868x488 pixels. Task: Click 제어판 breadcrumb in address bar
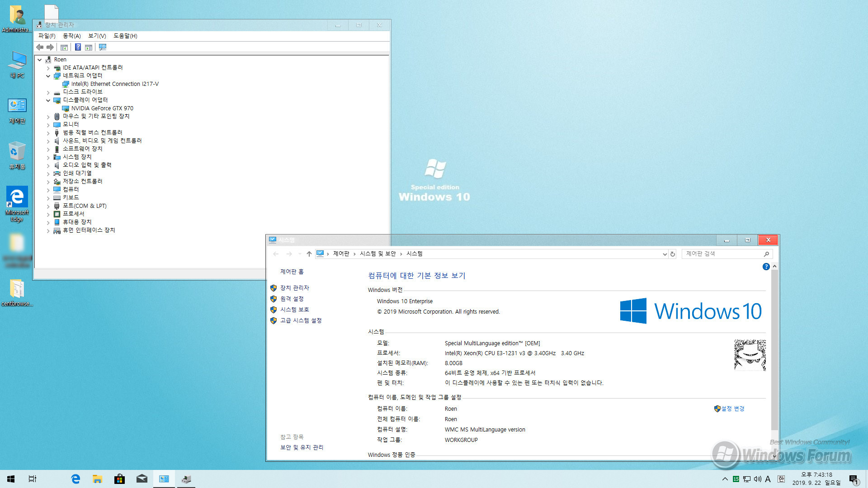[341, 254]
